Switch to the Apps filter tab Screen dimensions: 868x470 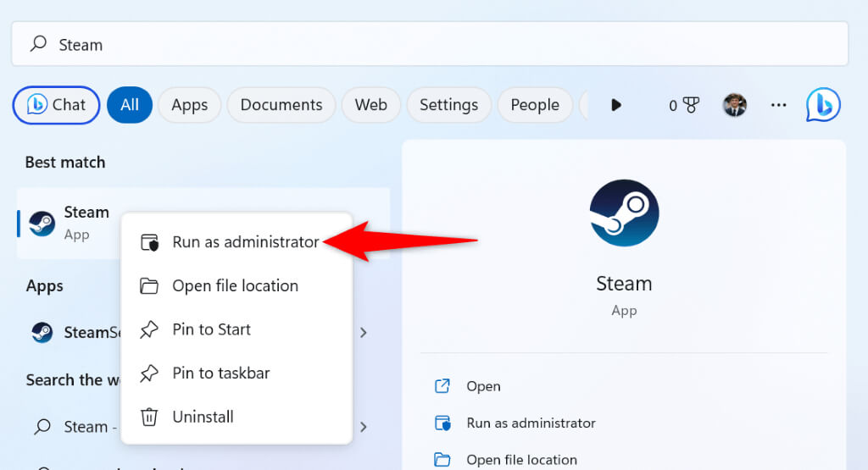(x=189, y=105)
